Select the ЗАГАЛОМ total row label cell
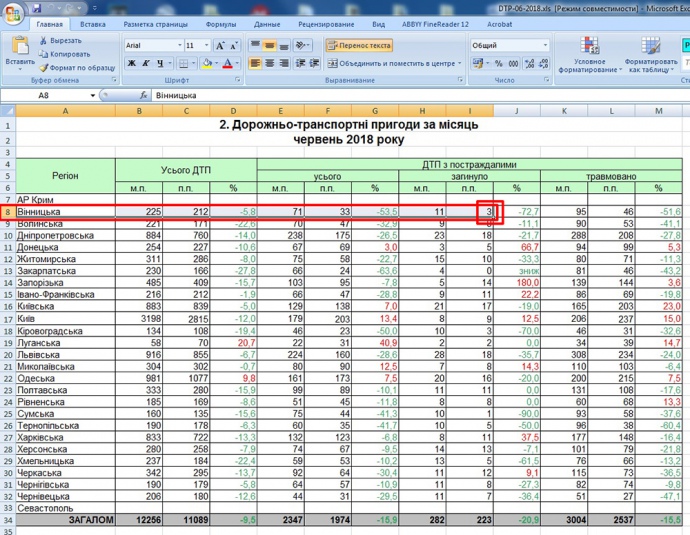690x535 pixels. point(65,521)
